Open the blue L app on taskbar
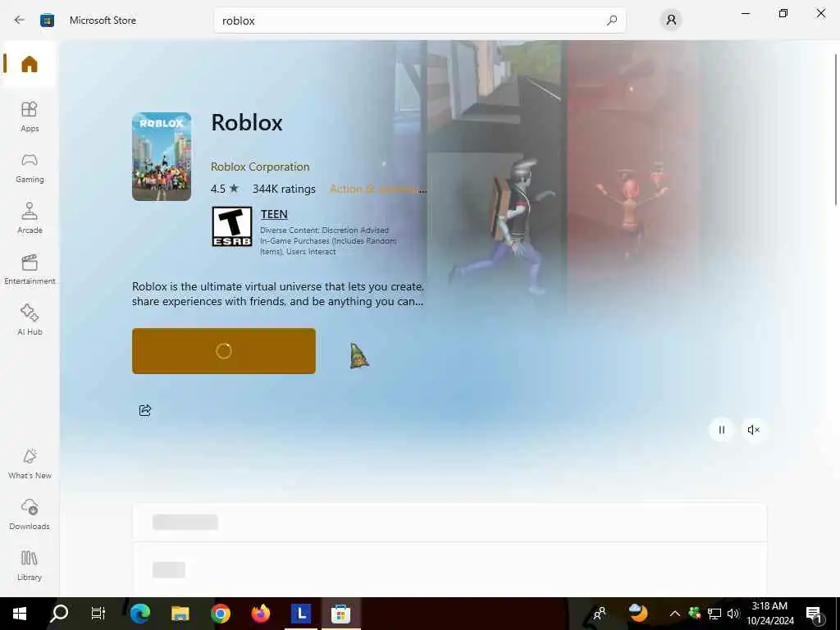The width and height of the screenshot is (840, 630). pyautogui.click(x=300, y=614)
